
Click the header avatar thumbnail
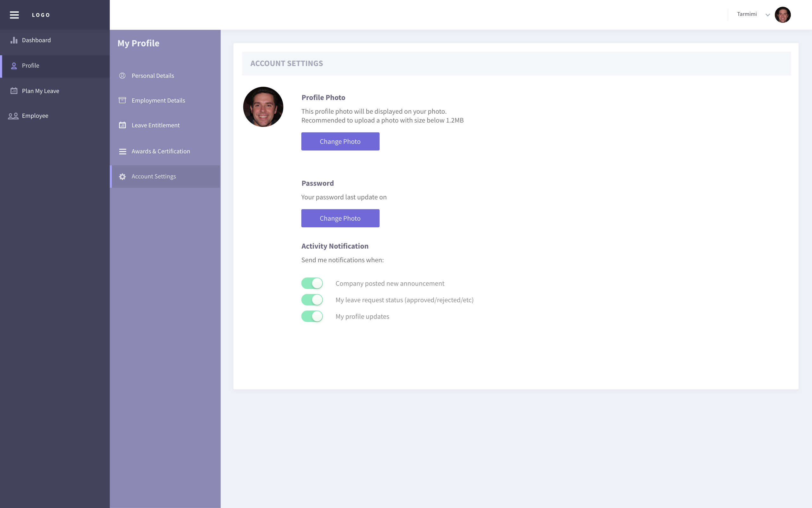[x=783, y=15]
